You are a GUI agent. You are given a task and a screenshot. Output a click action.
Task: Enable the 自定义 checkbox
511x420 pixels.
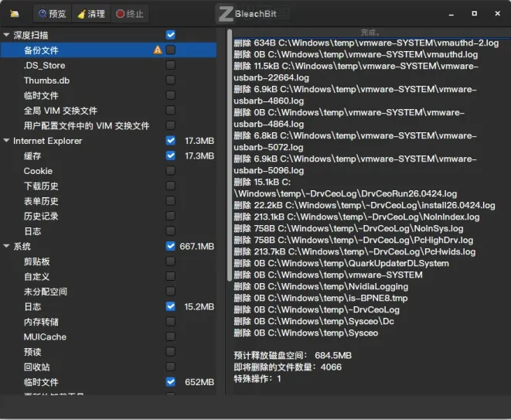[170, 277]
